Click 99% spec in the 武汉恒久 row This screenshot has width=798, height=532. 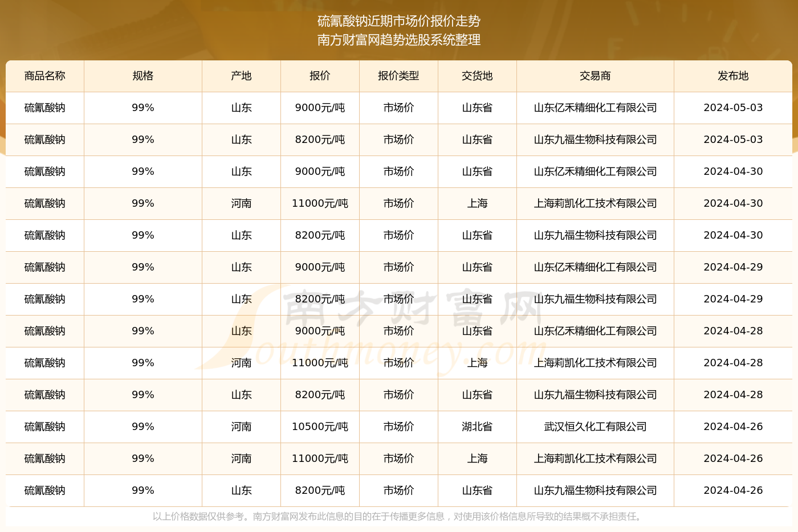coord(143,427)
